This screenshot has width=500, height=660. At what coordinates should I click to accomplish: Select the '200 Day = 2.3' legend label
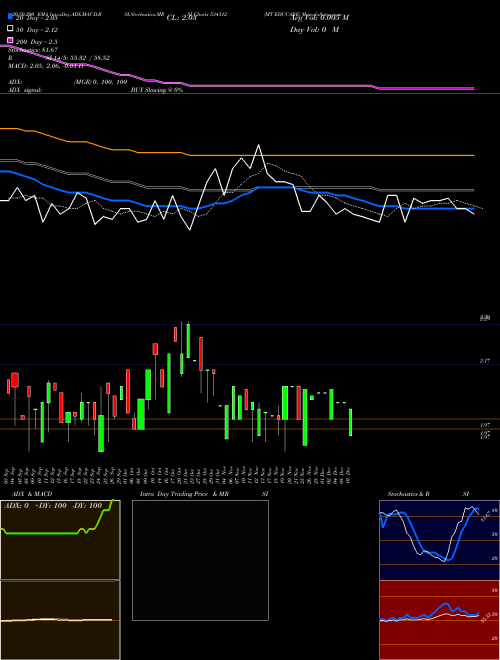pyautogui.click(x=37, y=42)
